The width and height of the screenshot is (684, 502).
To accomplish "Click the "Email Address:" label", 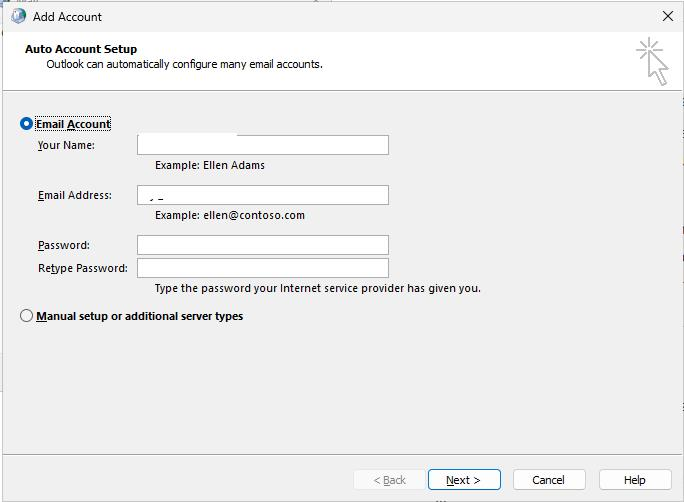I will tap(74, 195).
